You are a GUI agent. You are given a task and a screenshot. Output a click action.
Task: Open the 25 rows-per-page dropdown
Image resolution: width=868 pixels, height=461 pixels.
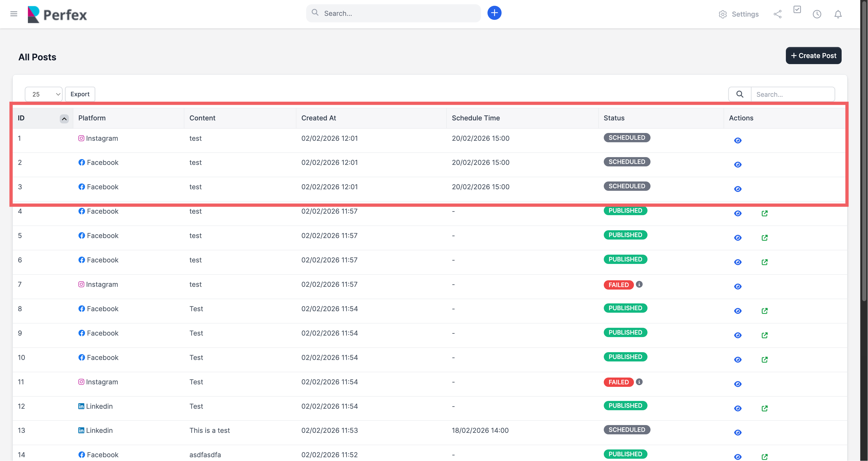[x=43, y=95]
